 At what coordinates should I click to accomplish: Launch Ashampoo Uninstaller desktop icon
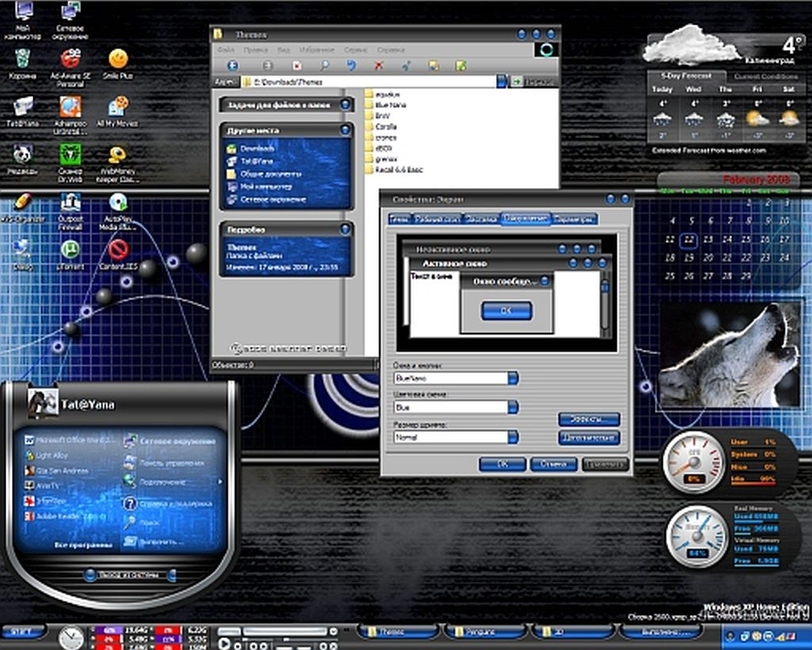tap(70, 114)
